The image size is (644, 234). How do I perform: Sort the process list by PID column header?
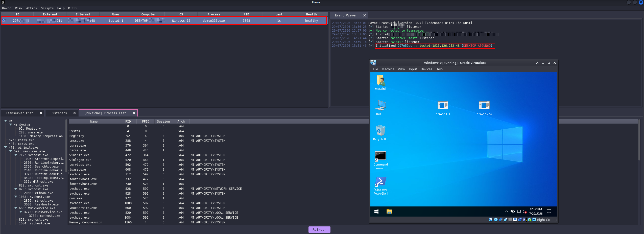(128, 122)
